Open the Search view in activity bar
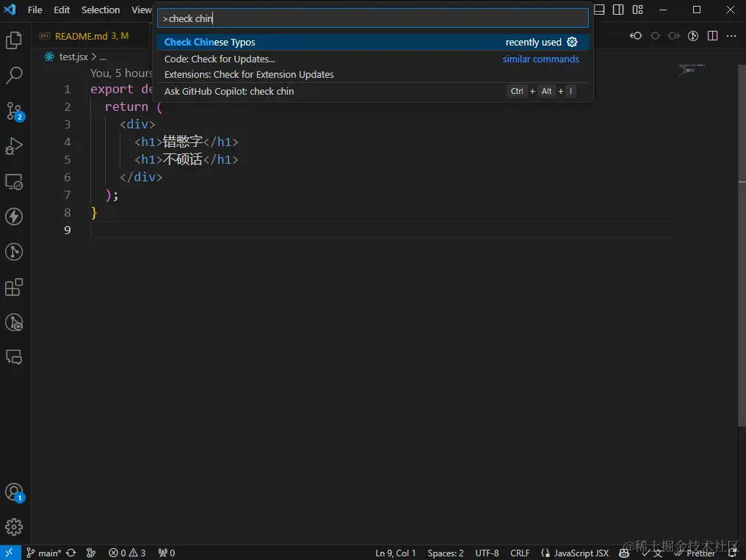746x560 pixels. click(x=14, y=75)
